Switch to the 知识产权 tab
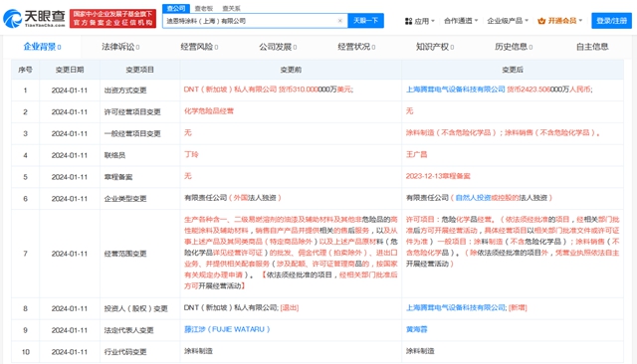This screenshot has height=364, width=637. [435, 47]
